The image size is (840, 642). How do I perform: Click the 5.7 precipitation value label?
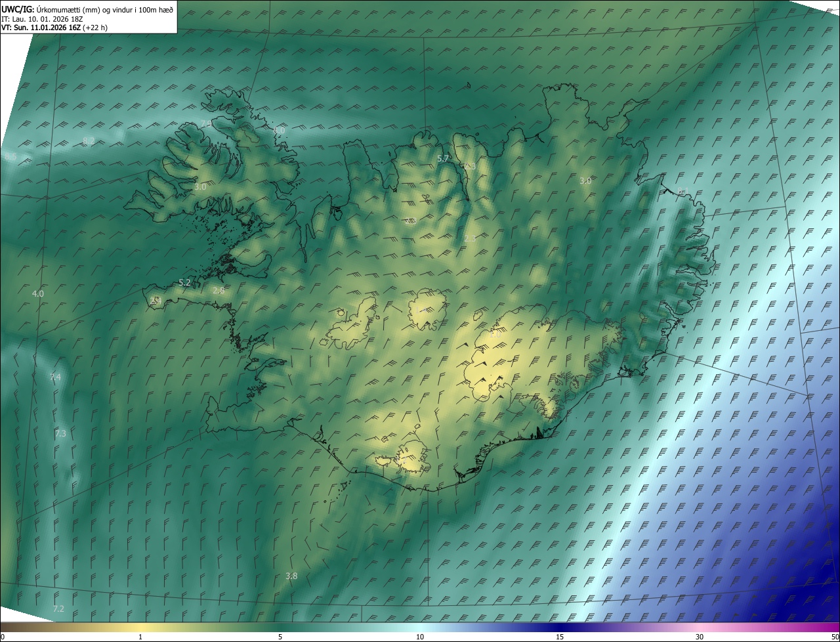point(443,159)
